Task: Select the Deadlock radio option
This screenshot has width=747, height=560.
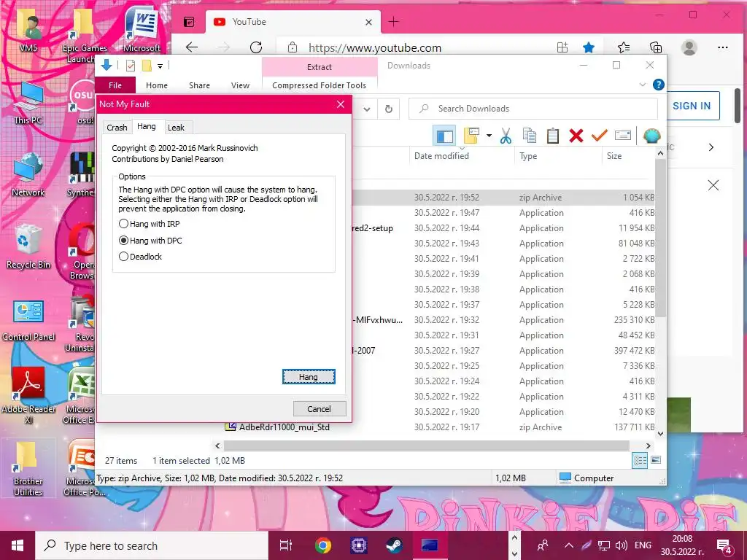Action: pyautogui.click(x=141, y=257)
